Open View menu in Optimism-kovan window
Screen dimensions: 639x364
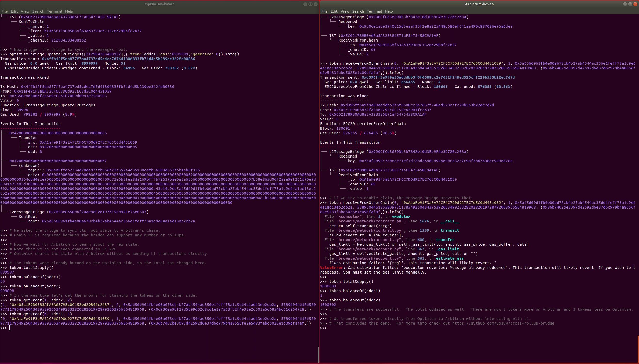(25, 11)
